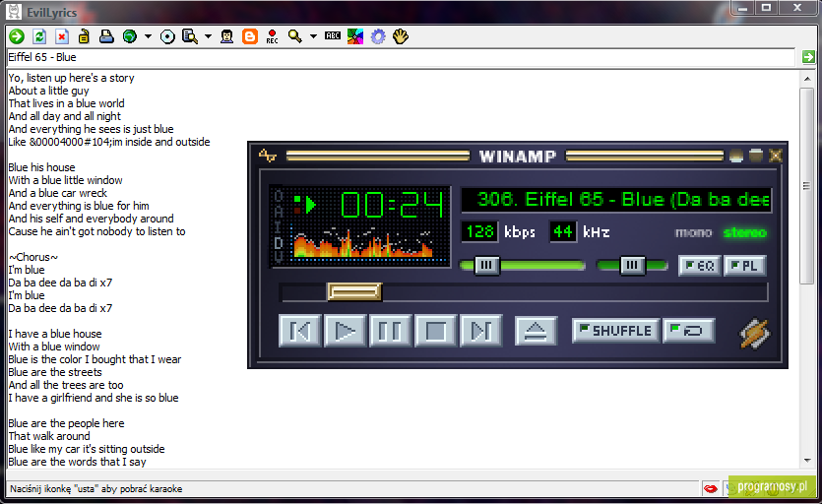Click the CD disc icon in toolbar
Viewport: 822px width, 504px height.
tap(167, 36)
